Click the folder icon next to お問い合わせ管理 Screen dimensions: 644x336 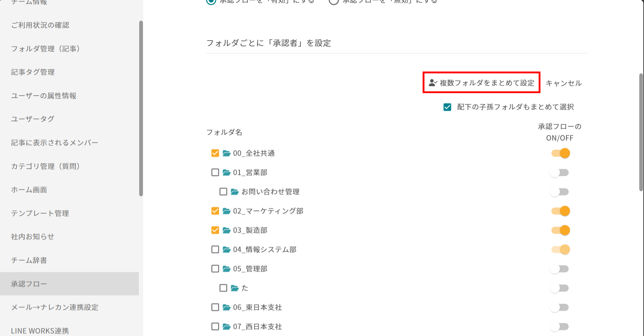pyautogui.click(x=234, y=192)
